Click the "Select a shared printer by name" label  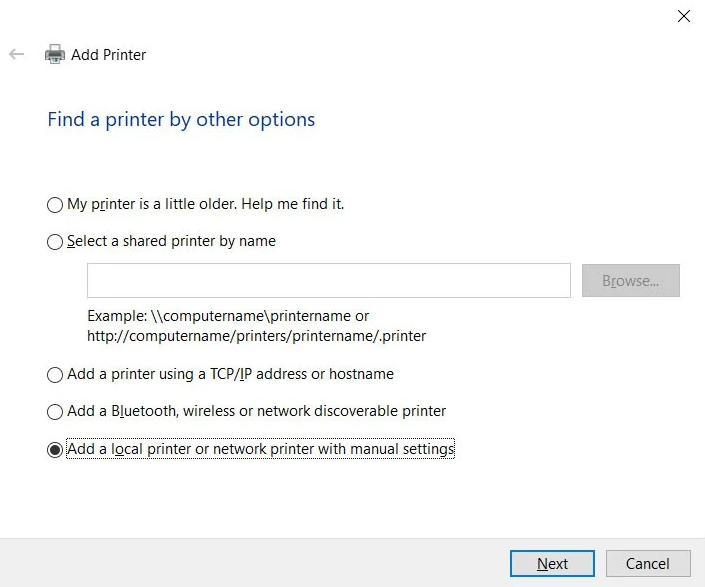[171, 241]
